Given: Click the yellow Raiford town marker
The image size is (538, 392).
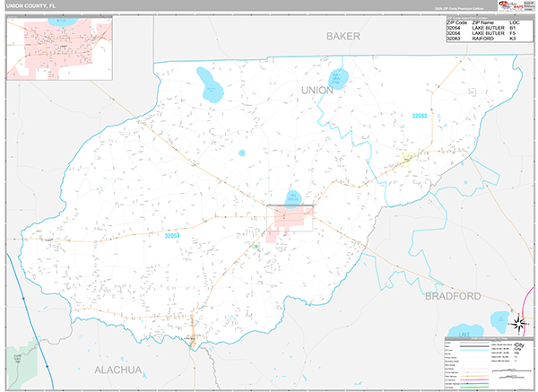Looking at the screenshot, I should click(x=408, y=160).
